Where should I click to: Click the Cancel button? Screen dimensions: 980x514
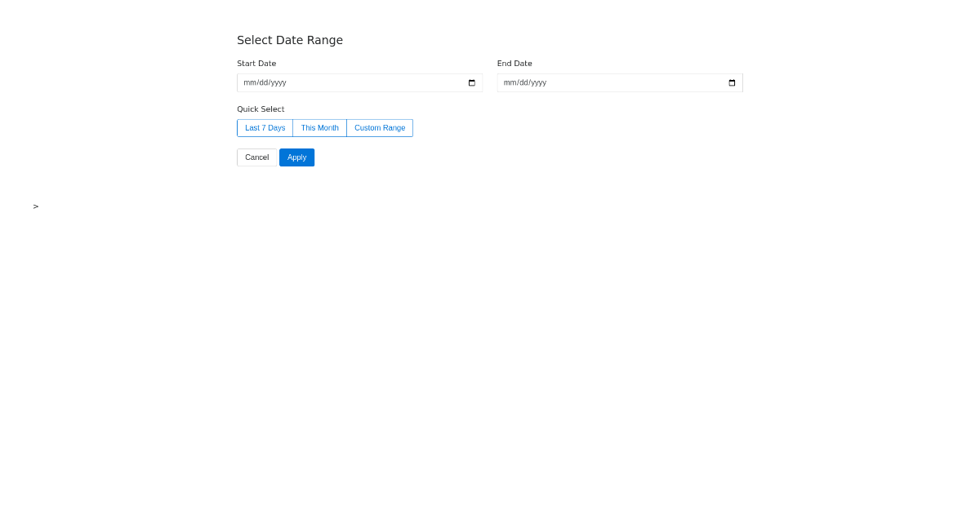257,157
